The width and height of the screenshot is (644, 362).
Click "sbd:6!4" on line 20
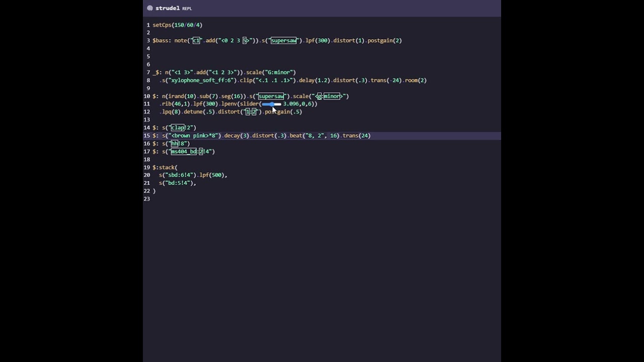[x=179, y=175]
